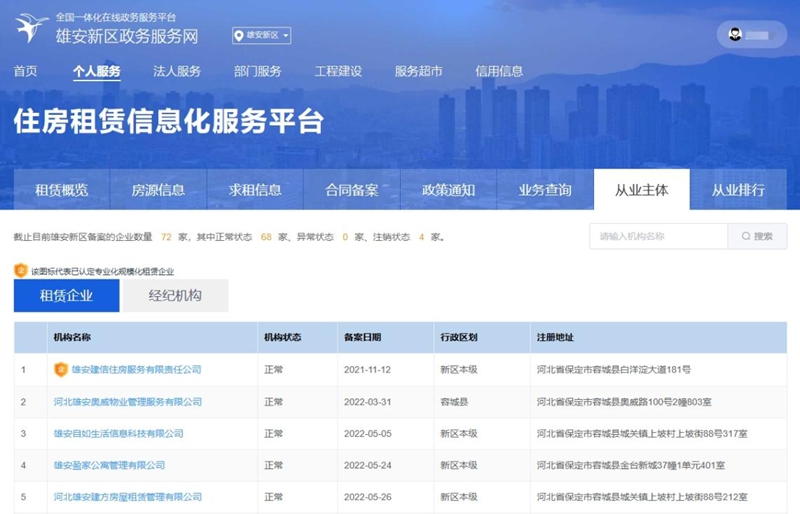Open 雄安盈家公寓管理有限公司 company link
Image resolution: width=800 pixels, height=514 pixels.
pyautogui.click(x=109, y=465)
